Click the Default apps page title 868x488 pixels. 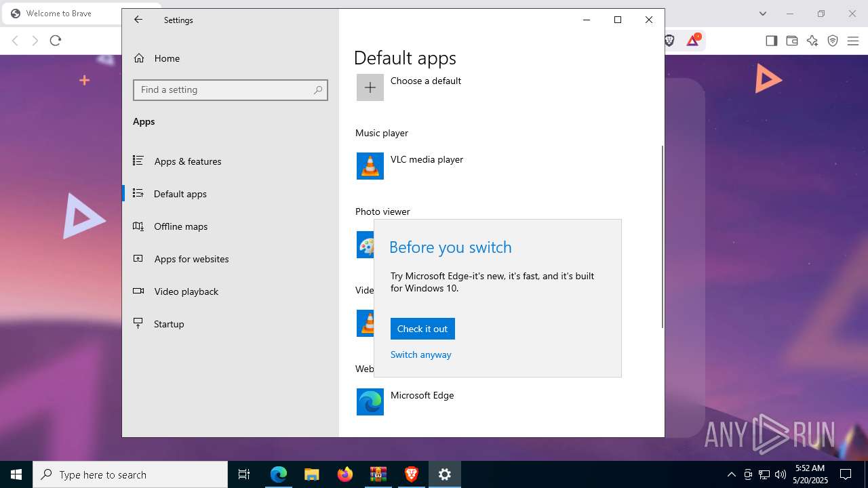(405, 58)
